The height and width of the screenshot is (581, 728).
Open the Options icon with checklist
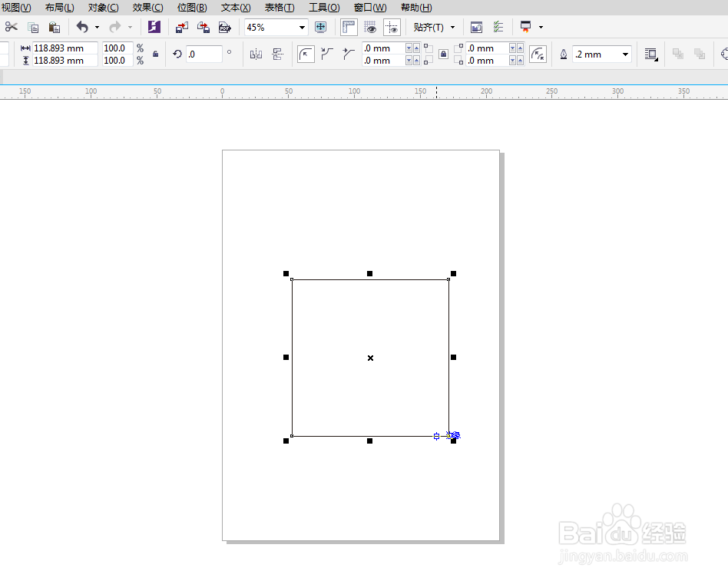pos(498,28)
